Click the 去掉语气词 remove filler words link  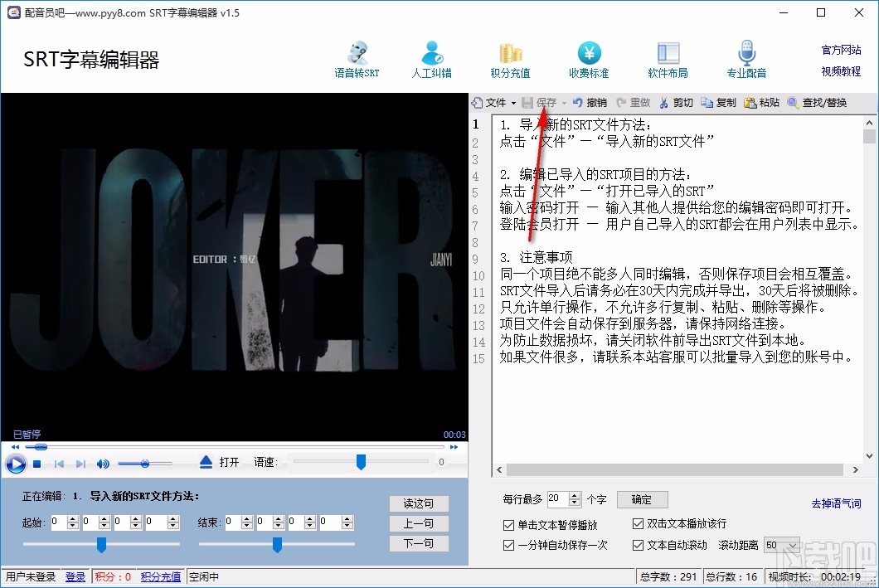coord(836,503)
